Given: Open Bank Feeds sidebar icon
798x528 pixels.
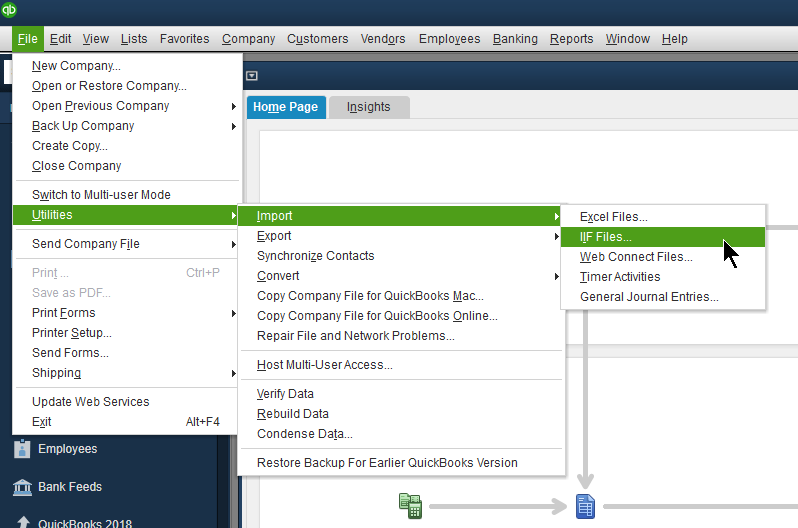Looking at the screenshot, I should pyautogui.click(x=22, y=487).
